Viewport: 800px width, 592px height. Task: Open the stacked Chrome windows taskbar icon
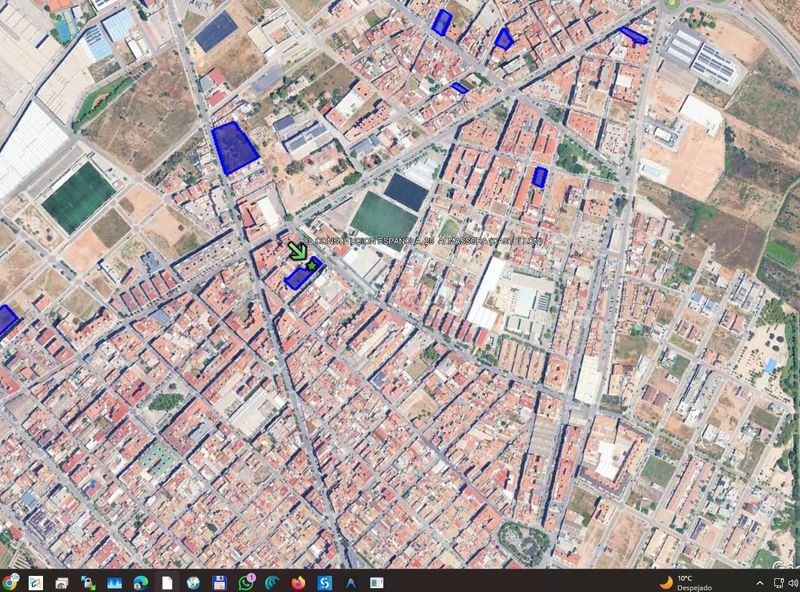click(x=62, y=582)
